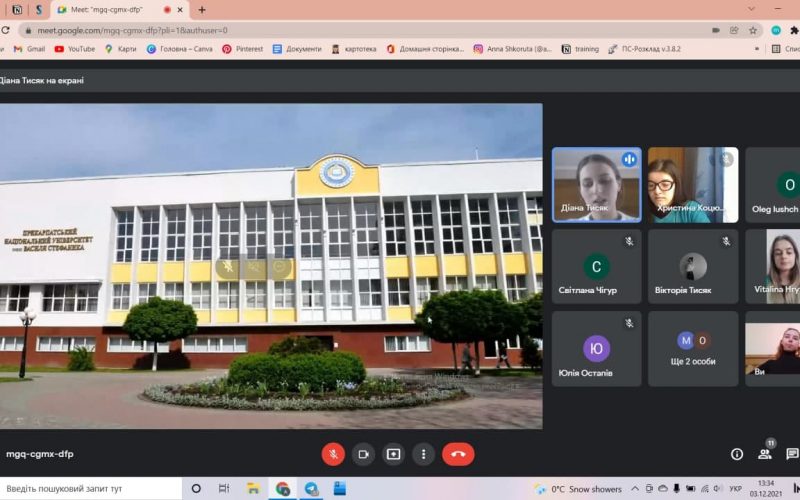Toggle the camera button
The height and width of the screenshot is (500, 800).
point(363,454)
